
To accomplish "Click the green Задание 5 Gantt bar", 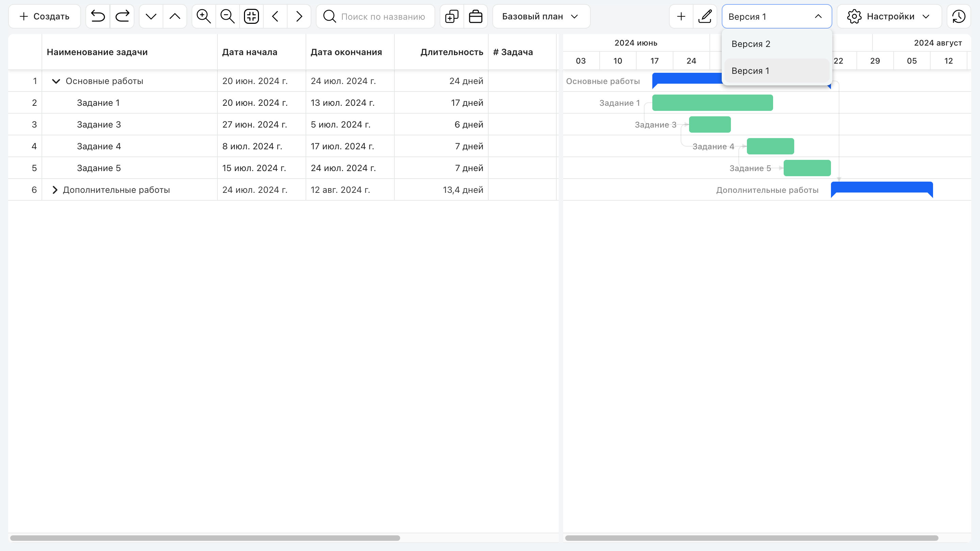I will coord(807,168).
